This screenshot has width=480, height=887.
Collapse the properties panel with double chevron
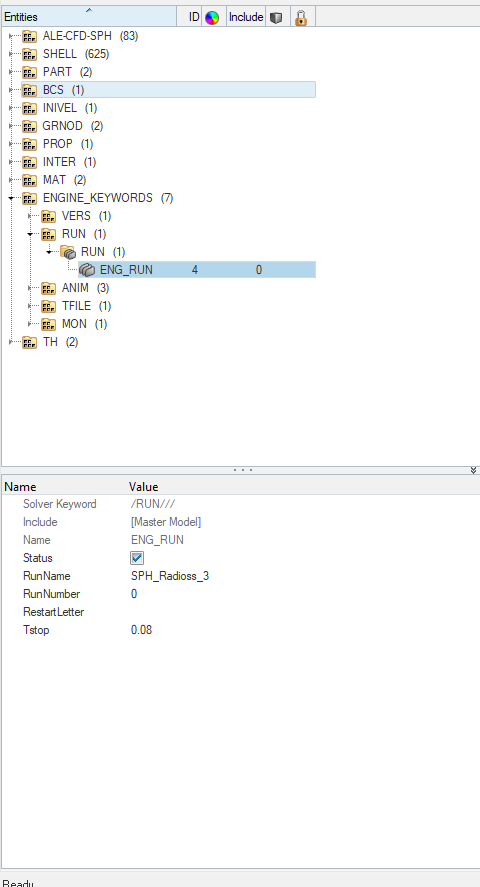pos(473,470)
